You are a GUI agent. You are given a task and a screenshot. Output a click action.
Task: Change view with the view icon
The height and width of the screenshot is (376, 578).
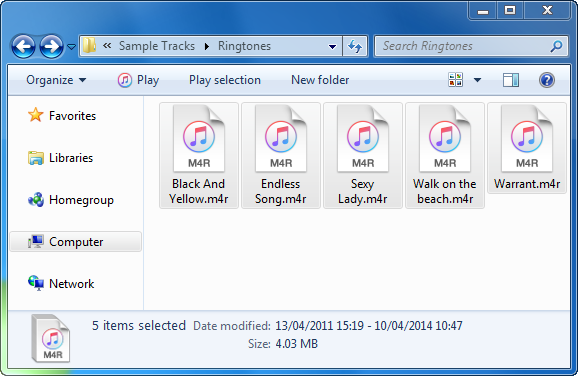(456, 80)
